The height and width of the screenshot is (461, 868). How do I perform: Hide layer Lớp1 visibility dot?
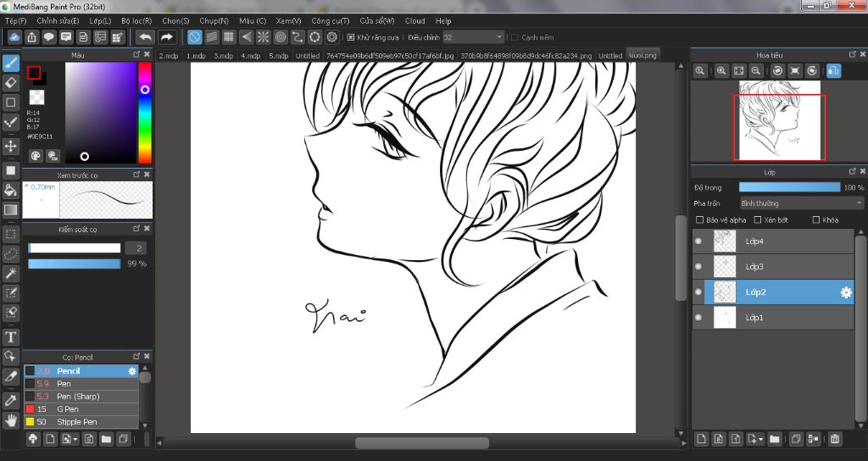pos(698,318)
